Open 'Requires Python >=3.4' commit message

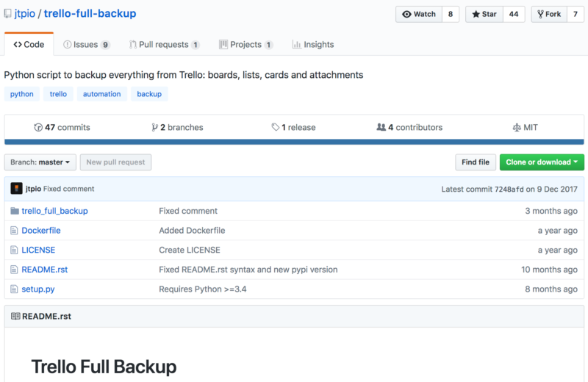pyautogui.click(x=203, y=289)
